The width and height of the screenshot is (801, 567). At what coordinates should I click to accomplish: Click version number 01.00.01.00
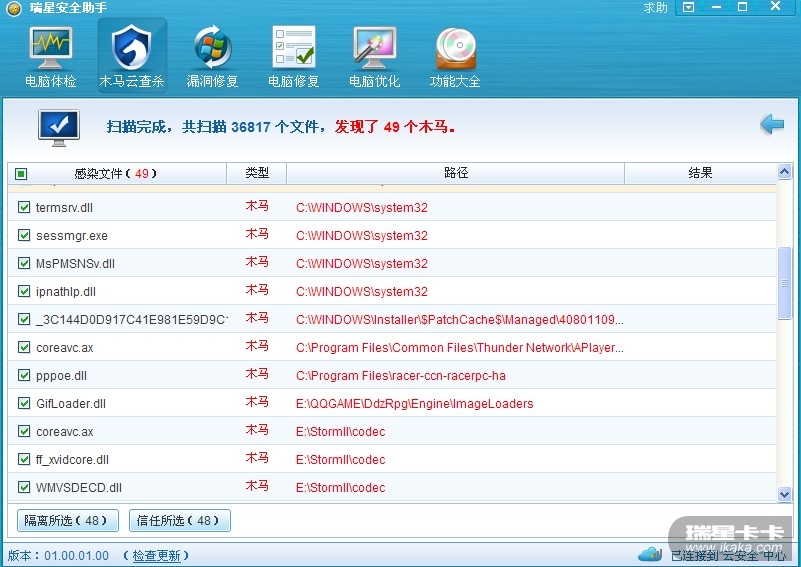(77, 556)
